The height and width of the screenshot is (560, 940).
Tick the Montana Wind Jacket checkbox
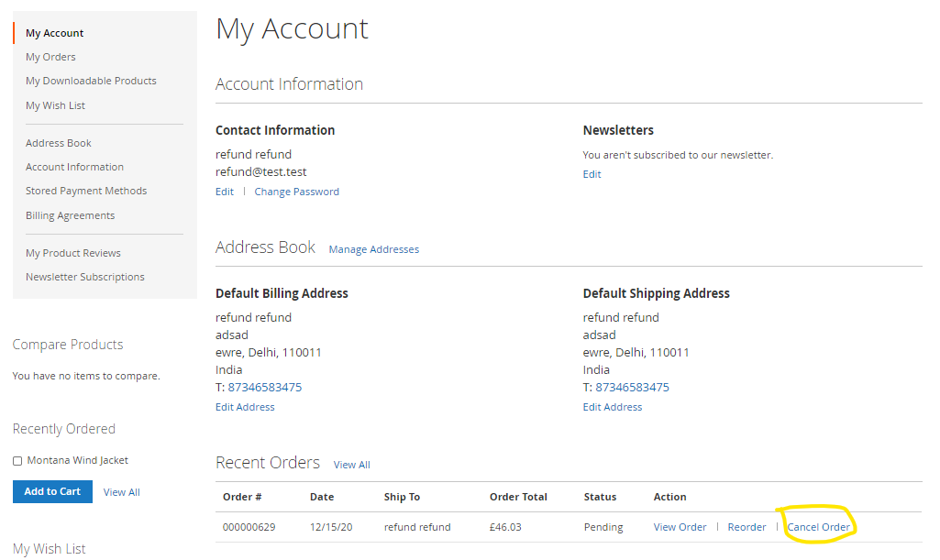coord(18,461)
